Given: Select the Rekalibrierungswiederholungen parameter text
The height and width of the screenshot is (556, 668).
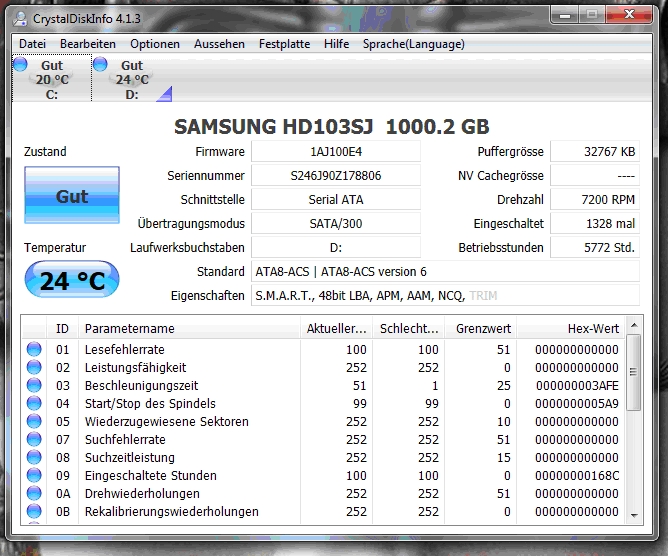Looking at the screenshot, I should click(171, 511).
